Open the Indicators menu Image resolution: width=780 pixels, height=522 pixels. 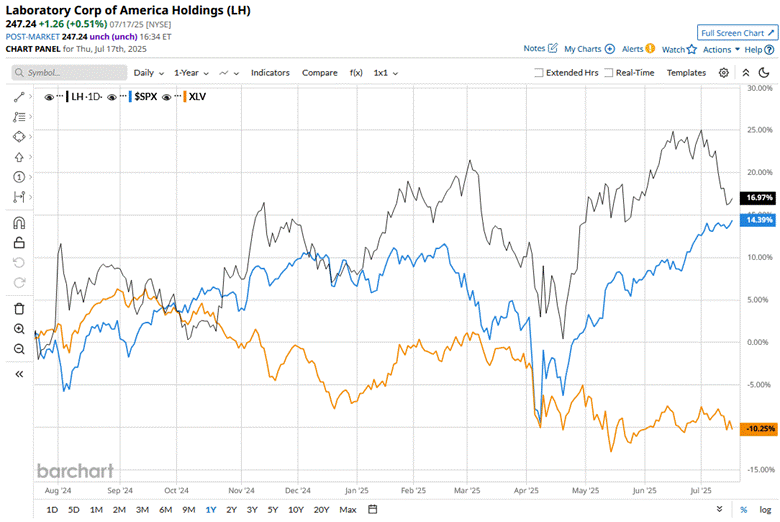pos(270,73)
